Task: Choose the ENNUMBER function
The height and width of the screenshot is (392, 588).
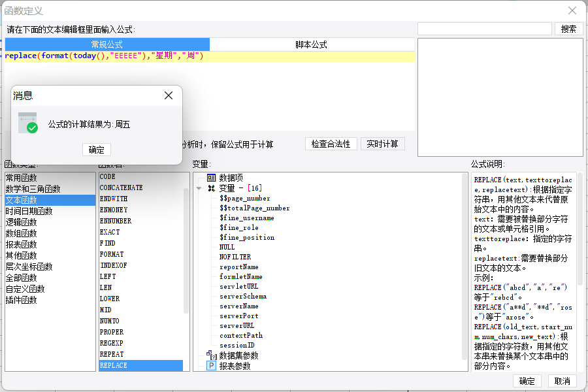Action: (141, 221)
